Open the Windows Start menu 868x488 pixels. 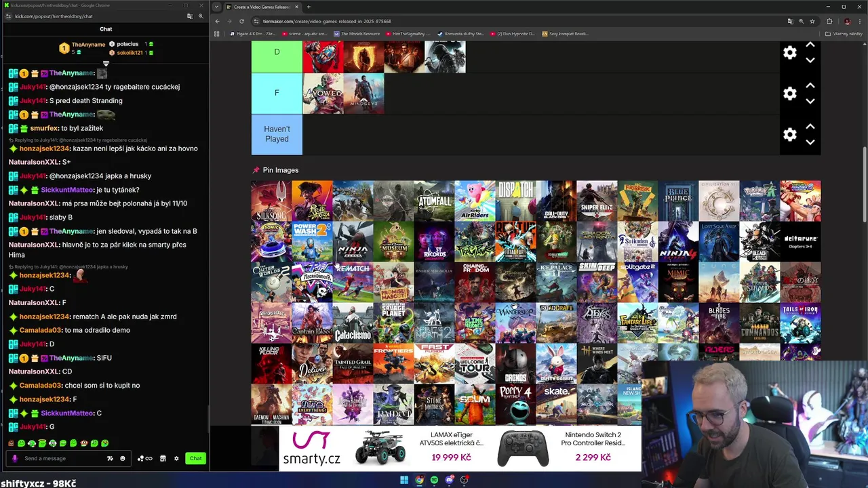click(404, 480)
